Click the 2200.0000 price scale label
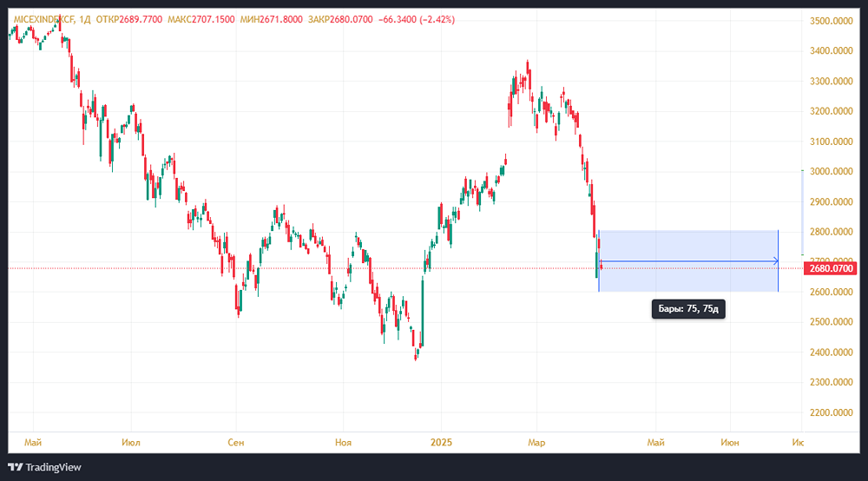The height and width of the screenshot is (481, 868). 831,412
